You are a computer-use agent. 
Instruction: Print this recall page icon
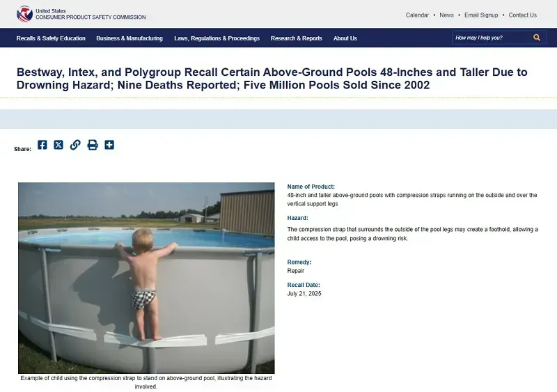(x=93, y=145)
